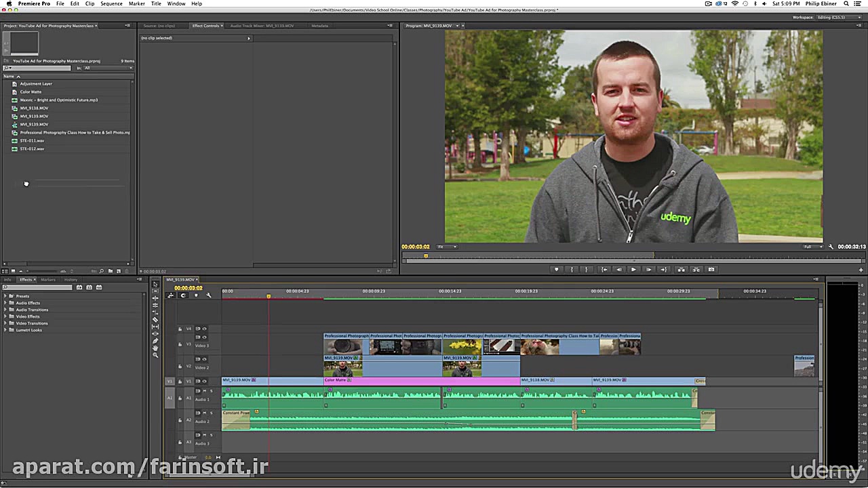Mute the Audio 1 track

205,391
